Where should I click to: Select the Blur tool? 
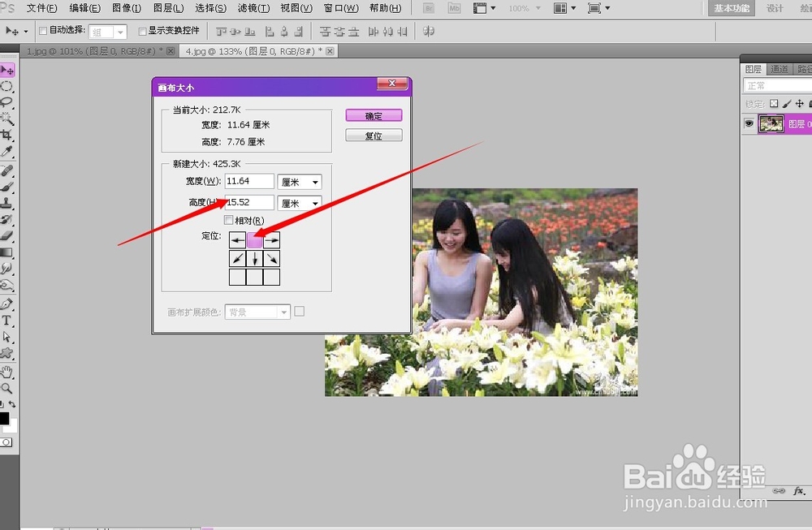[x=6, y=268]
